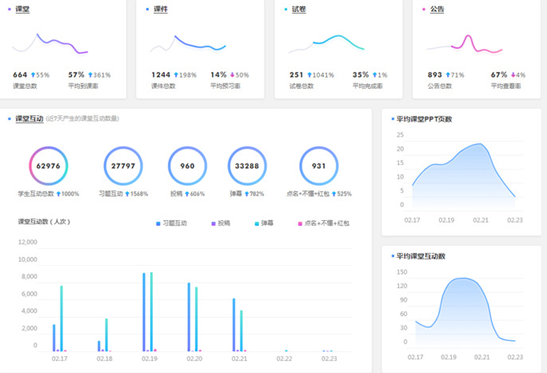Click the teal bar at 02.17
Viewport: 547px width, 373px height.
(x=61, y=318)
